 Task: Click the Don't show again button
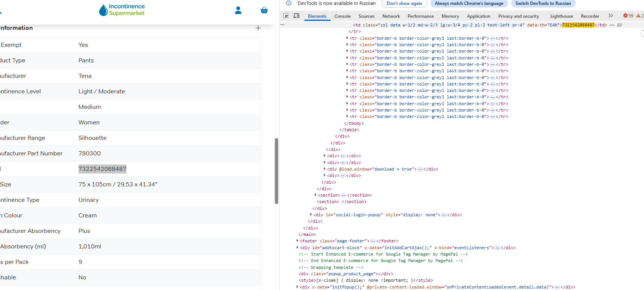point(404,3)
